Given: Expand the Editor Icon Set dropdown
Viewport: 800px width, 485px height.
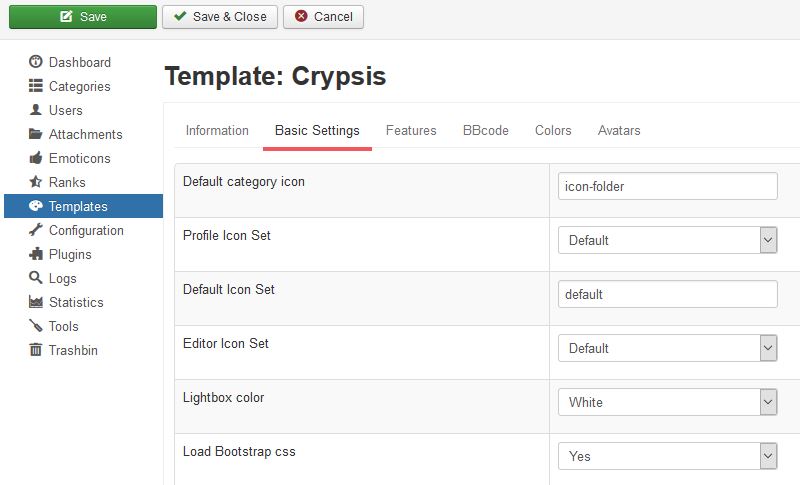Looking at the screenshot, I should tap(667, 348).
